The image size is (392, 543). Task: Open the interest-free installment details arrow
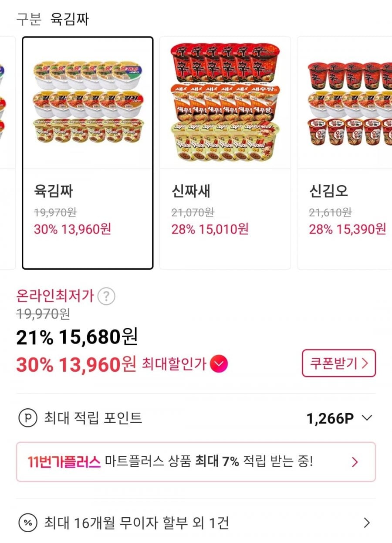point(367,523)
